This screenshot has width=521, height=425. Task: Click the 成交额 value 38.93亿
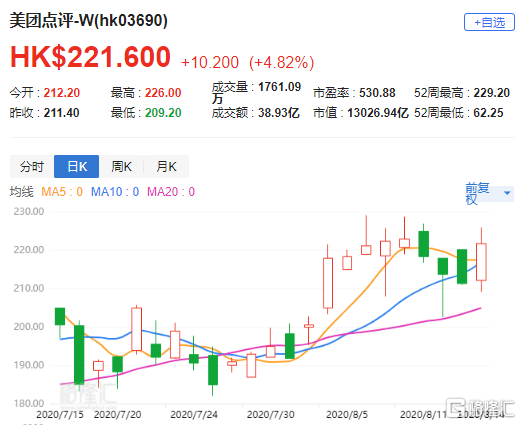coord(279,113)
